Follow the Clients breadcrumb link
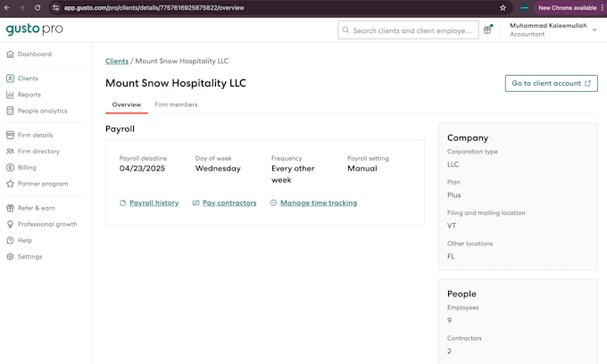 click(x=117, y=62)
